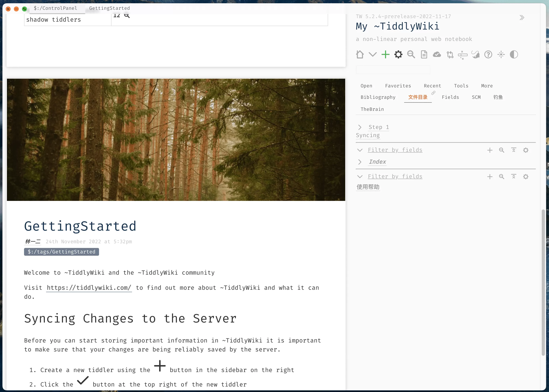Screen dimensions: 549x392
Task: Open the home page with the house icon
Action: point(360,55)
